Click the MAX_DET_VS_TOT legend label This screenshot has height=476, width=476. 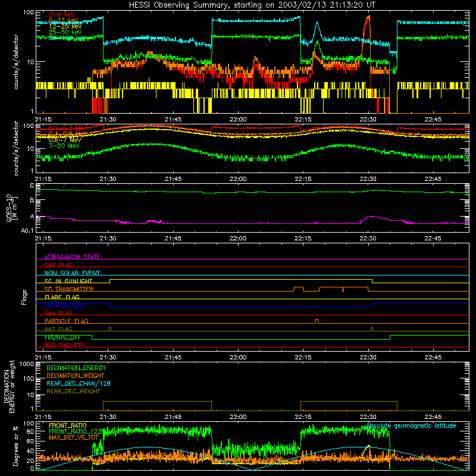(74, 437)
